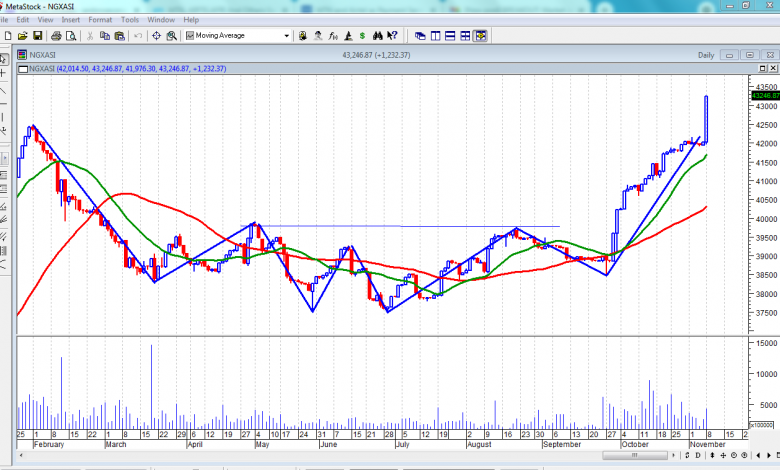780x470 pixels.
Task: Cascade windows using the toolbar icon
Action: (420, 36)
